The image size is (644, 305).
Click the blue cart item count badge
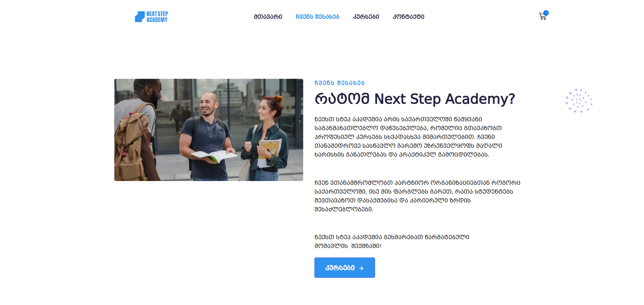546,13
